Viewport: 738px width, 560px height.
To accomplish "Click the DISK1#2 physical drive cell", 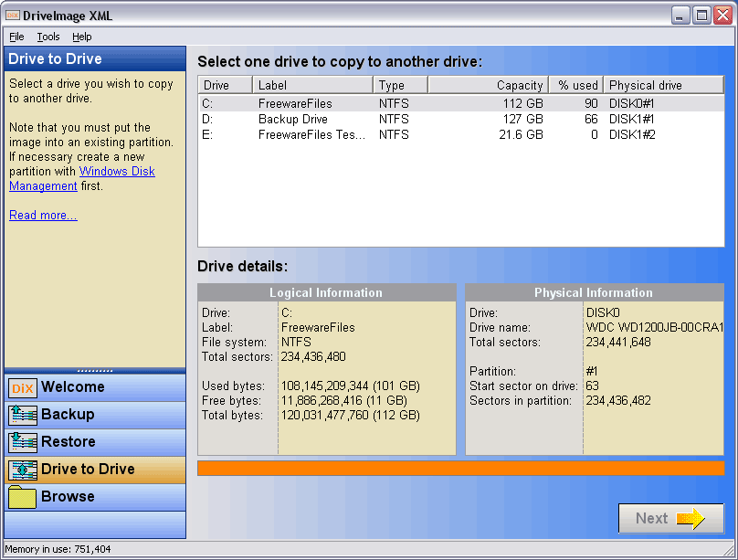I will point(632,134).
